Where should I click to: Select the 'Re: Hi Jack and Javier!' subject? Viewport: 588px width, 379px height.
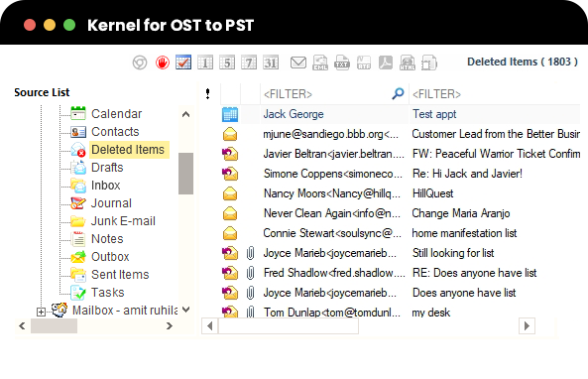[467, 174]
